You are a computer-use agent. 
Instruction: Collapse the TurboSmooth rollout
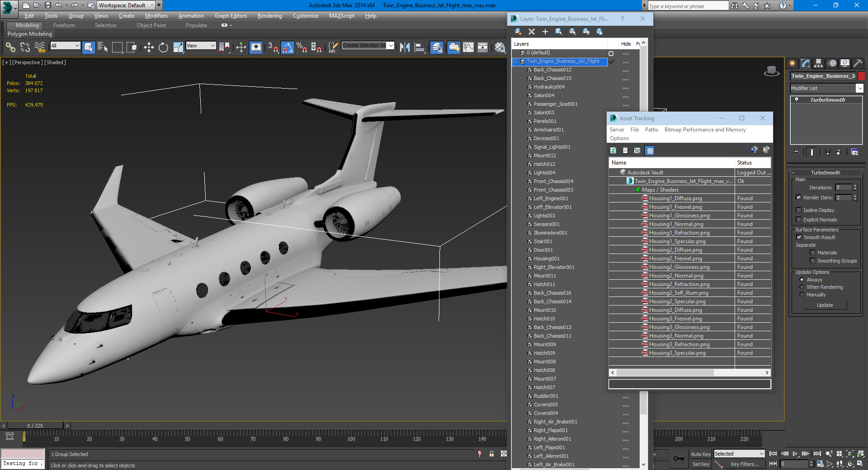pyautogui.click(x=825, y=173)
